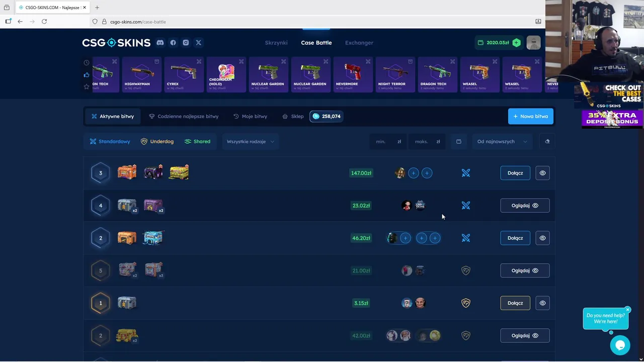Select the star favorites drops icon
644x362 pixels.
[87, 87]
